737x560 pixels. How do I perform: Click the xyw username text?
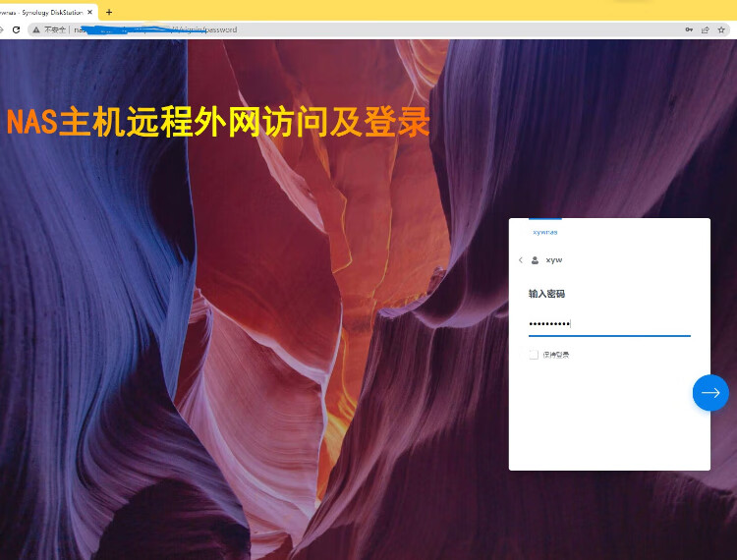click(553, 260)
